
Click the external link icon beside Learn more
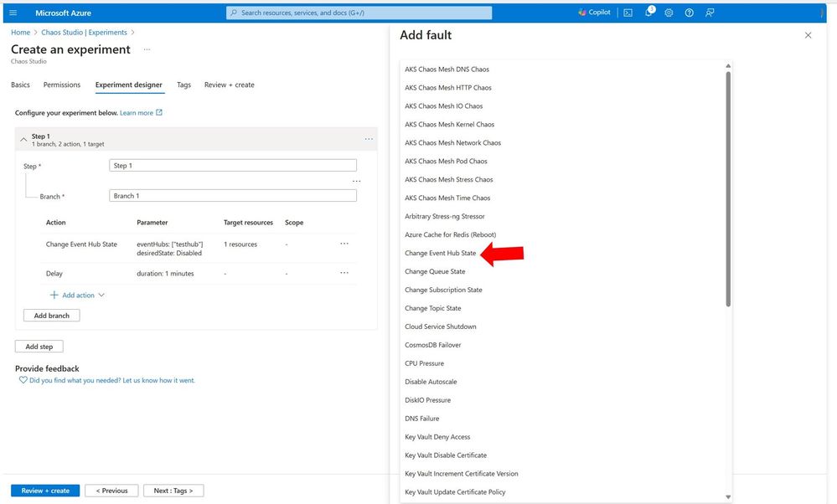pyautogui.click(x=159, y=112)
